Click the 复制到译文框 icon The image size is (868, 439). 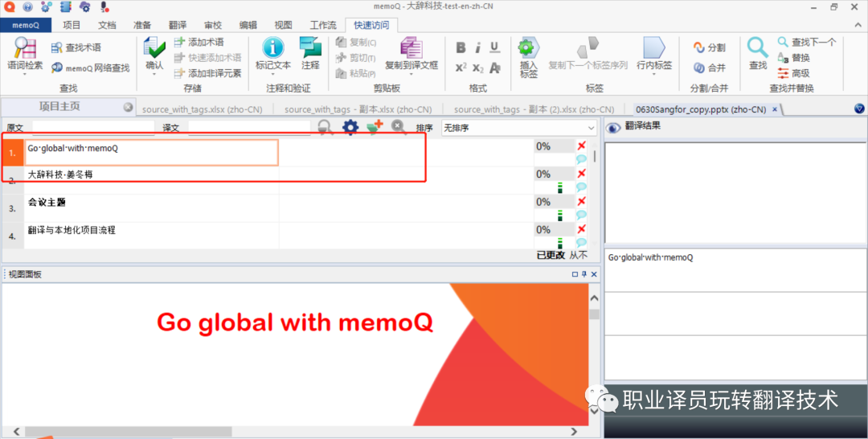coord(411,48)
